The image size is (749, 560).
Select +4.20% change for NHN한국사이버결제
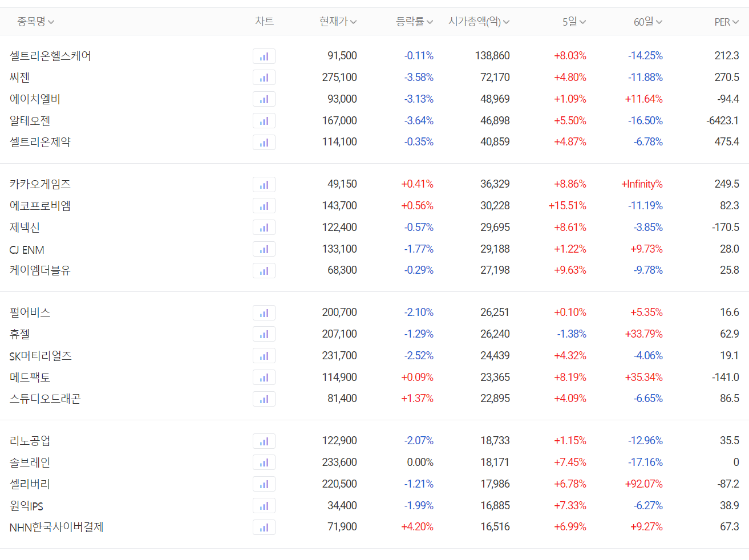pos(417,527)
